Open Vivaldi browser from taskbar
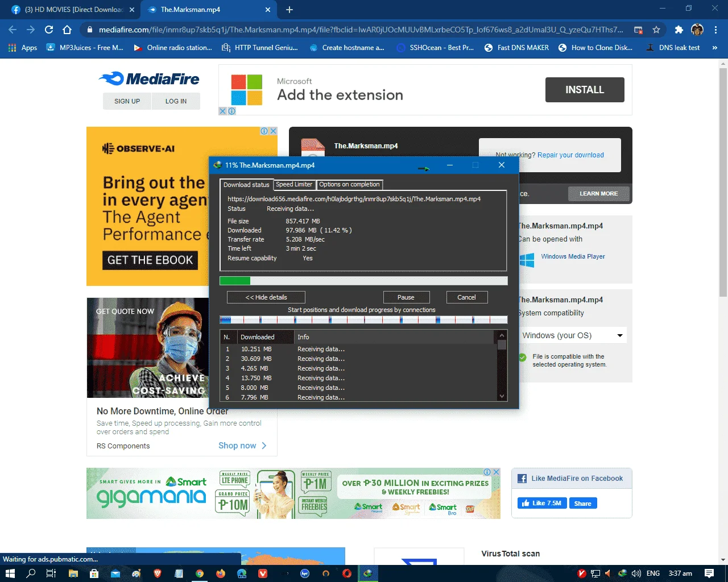Image resolution: width=728 pixels, height=582 pixels. [263, 573]
